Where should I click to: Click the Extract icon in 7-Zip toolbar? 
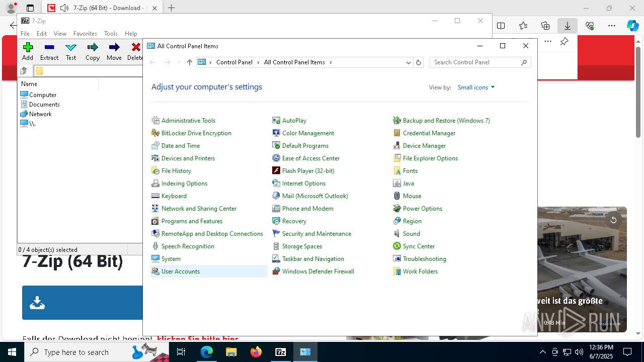point(49,47)
